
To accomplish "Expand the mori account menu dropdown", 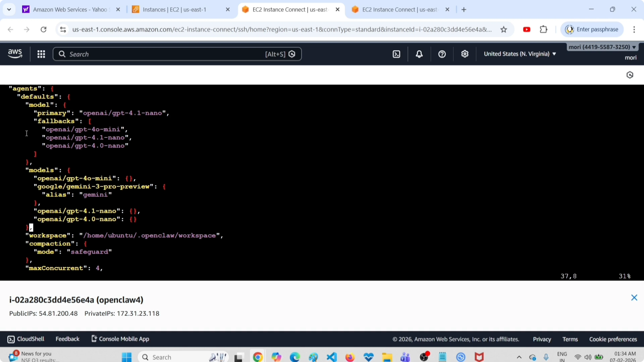I will pos(602,47).
